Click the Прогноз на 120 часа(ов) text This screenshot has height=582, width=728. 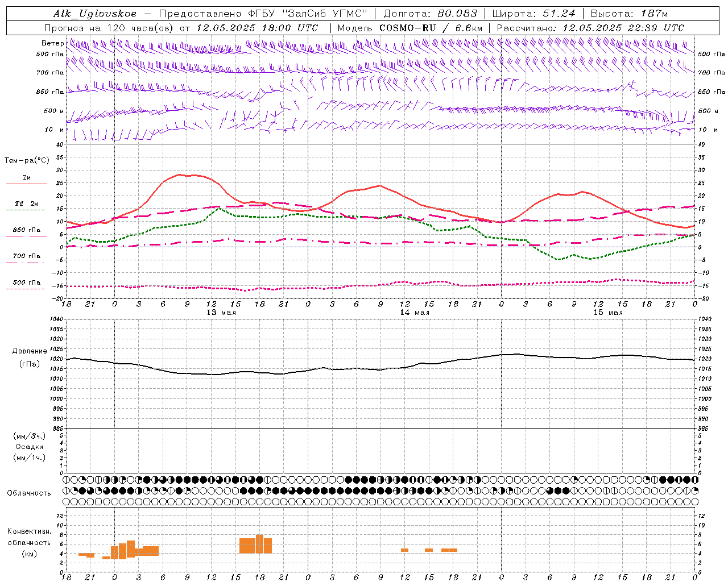coord(109,28)
